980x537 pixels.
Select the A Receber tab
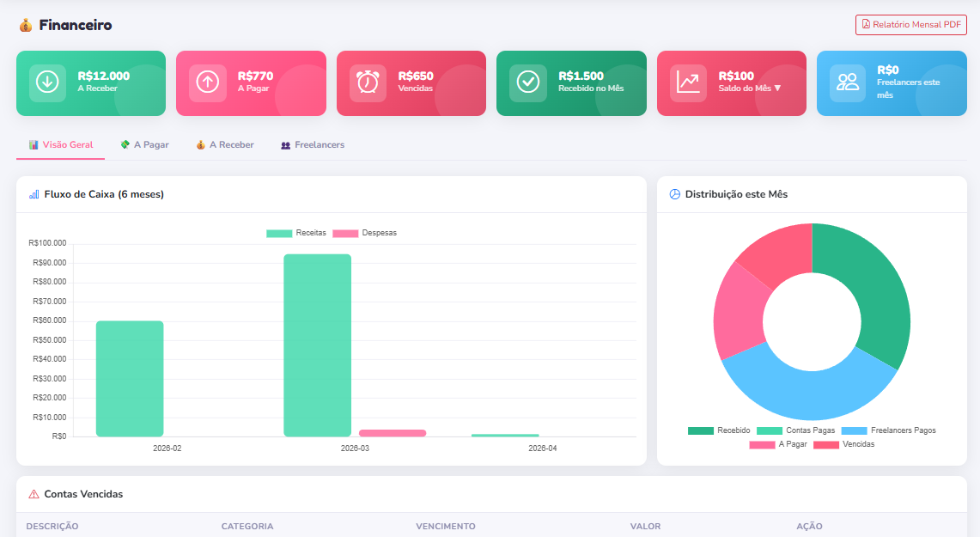click(225, 145)
